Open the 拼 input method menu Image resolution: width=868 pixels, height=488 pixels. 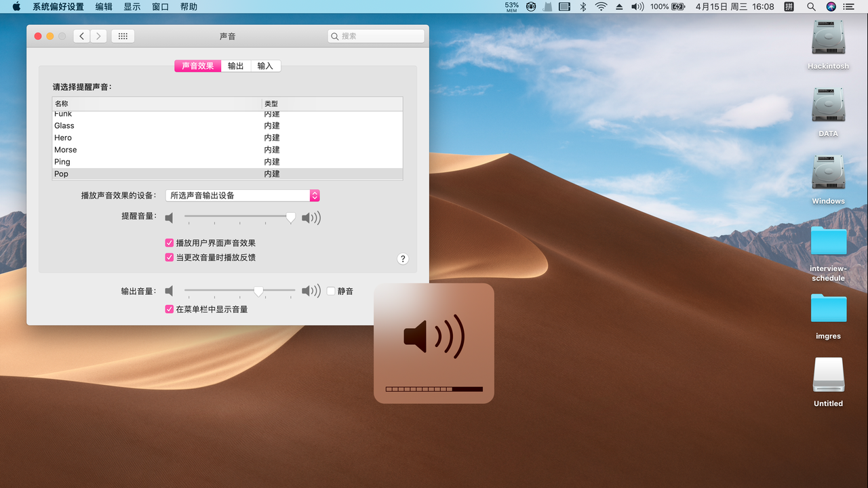pyautogui.click(x=789, y=7)
